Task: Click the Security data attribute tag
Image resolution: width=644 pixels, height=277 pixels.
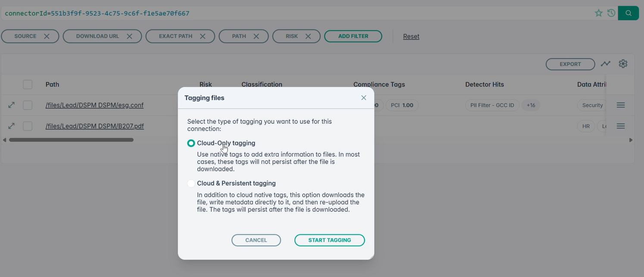Action: [x=592, y=105]
